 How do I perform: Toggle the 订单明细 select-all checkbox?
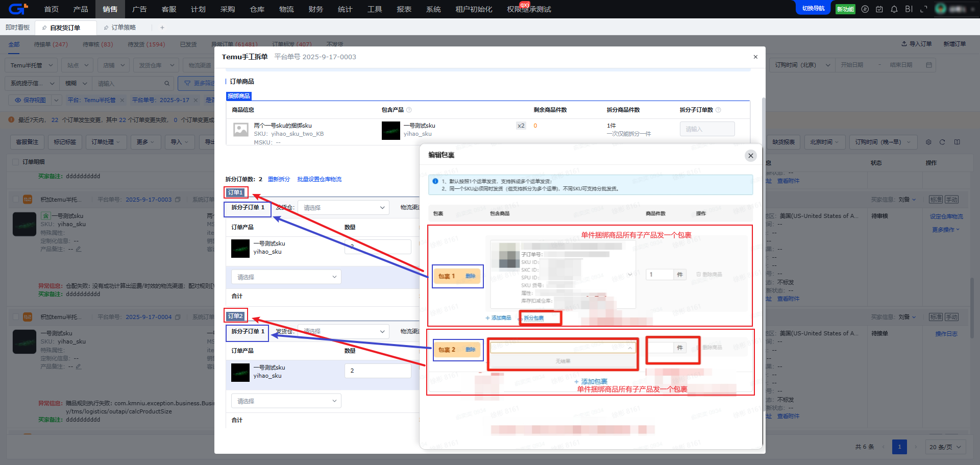15,162
